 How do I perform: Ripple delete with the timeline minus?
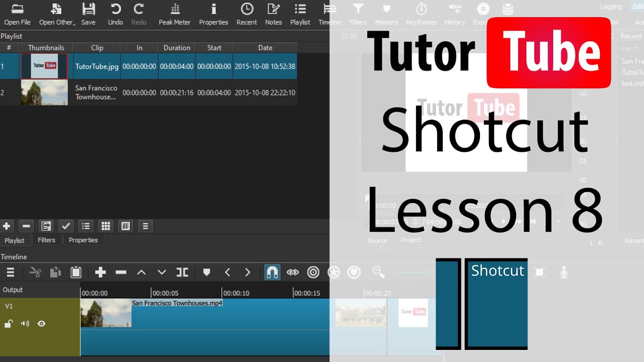tap(121, 273)
